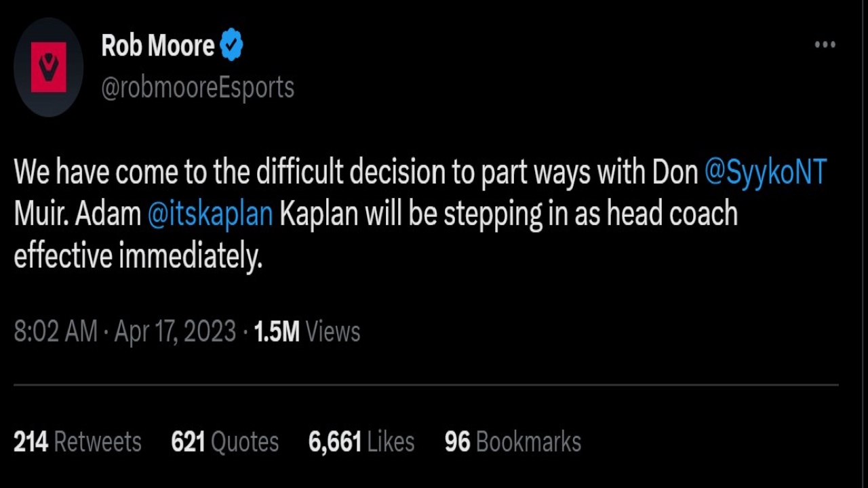The image size is (868, 488).
Task: Click the phrase "part ways"
Action: (x=536, y=173)
